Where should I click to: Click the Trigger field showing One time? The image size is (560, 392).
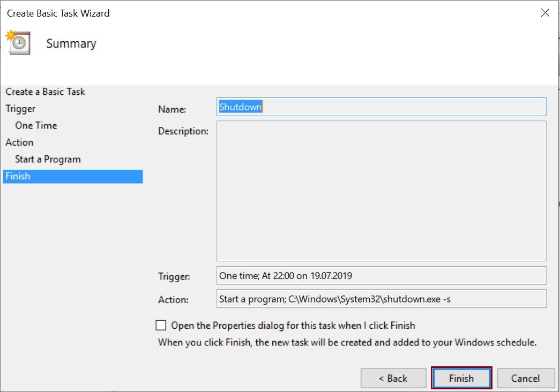click(x=381, y=276)
